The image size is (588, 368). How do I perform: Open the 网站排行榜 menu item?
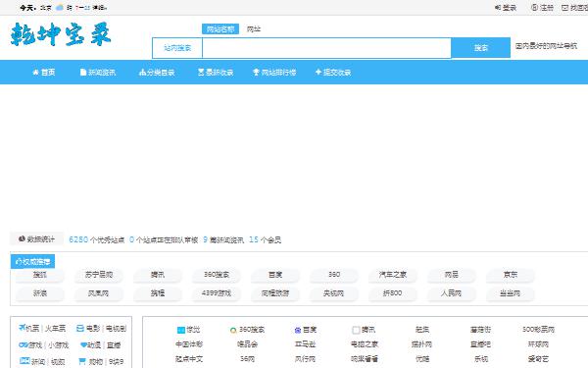[274, 72]
